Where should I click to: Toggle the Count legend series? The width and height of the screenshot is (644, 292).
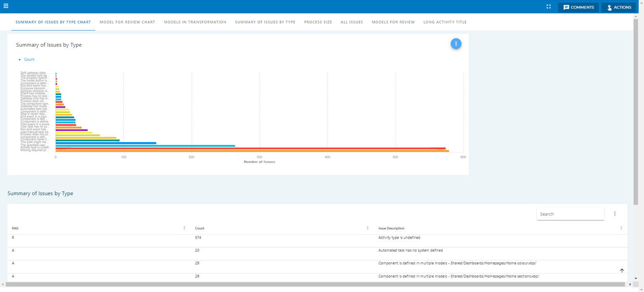click(29, 60)
